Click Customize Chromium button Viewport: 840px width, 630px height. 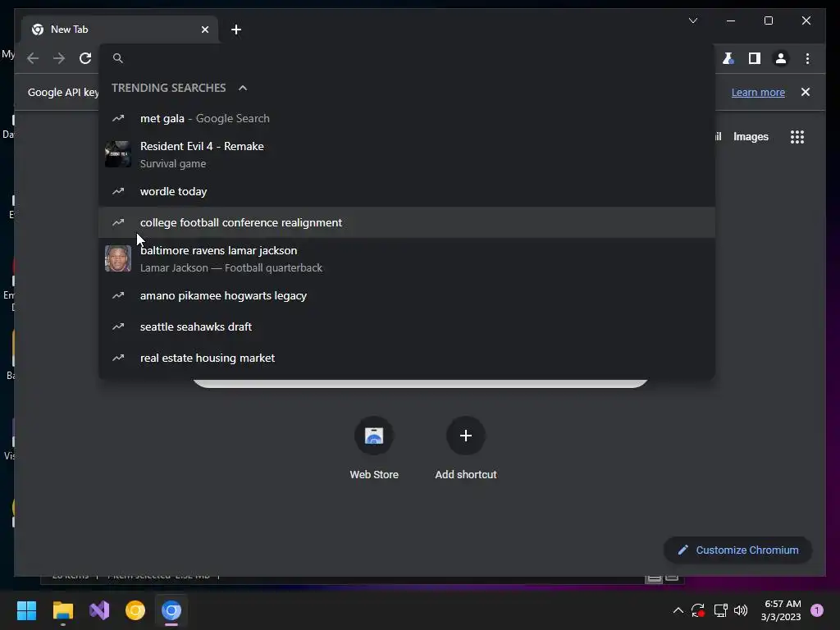737,550
